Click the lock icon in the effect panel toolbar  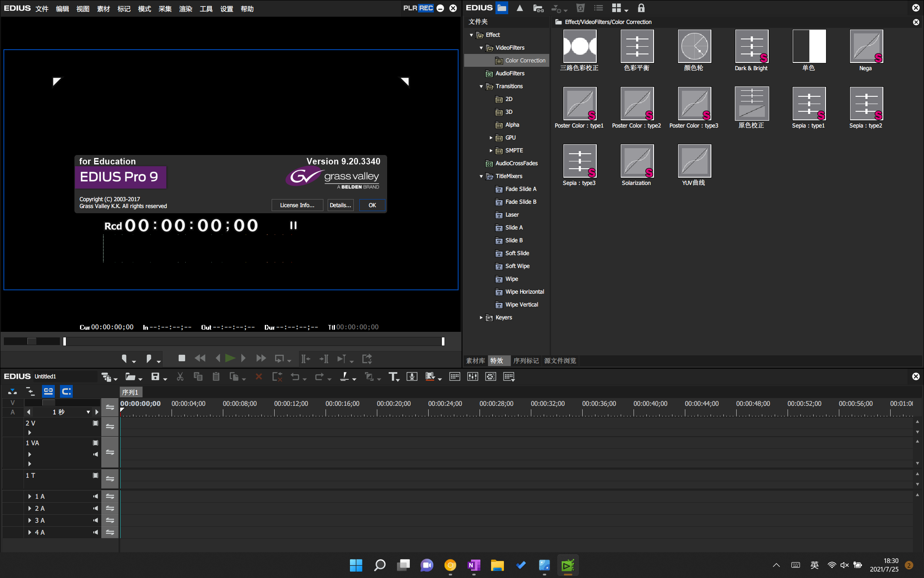(641, 8)
